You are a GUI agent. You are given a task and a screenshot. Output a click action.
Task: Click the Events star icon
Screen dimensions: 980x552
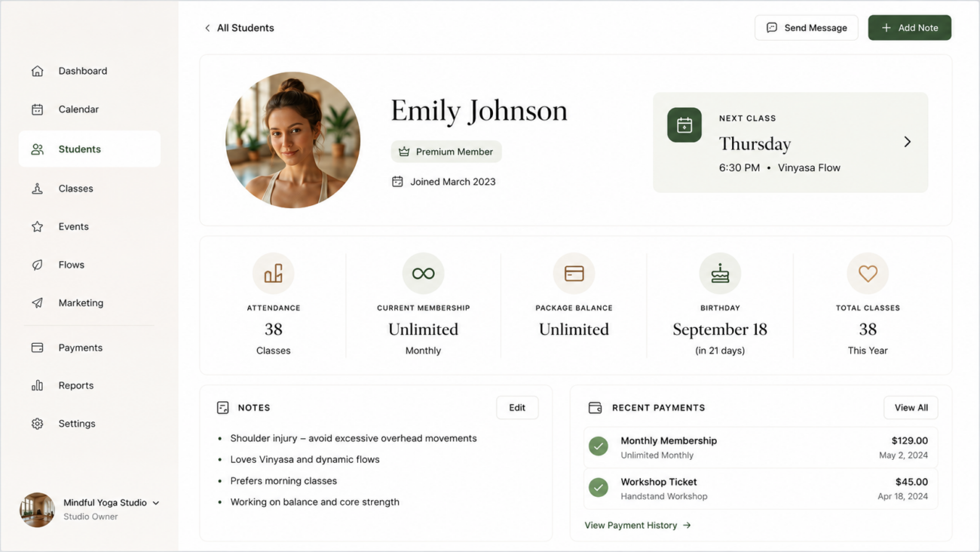(x=37, y=226)
